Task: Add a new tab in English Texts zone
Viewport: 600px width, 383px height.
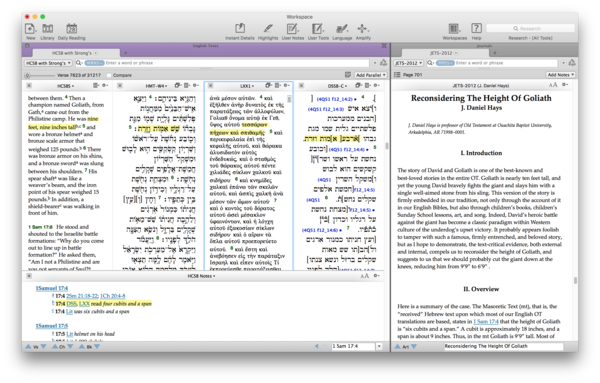Action: pos(126,53)
